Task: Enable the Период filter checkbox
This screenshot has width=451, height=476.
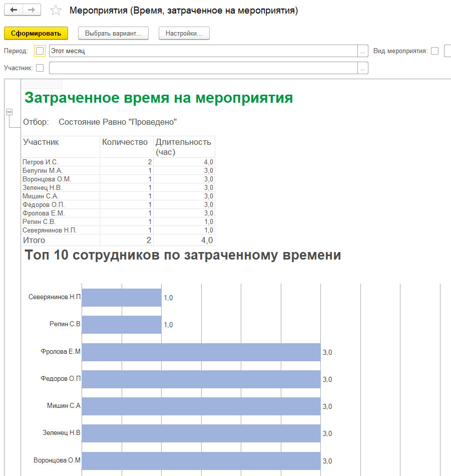Action: point(40,51)
